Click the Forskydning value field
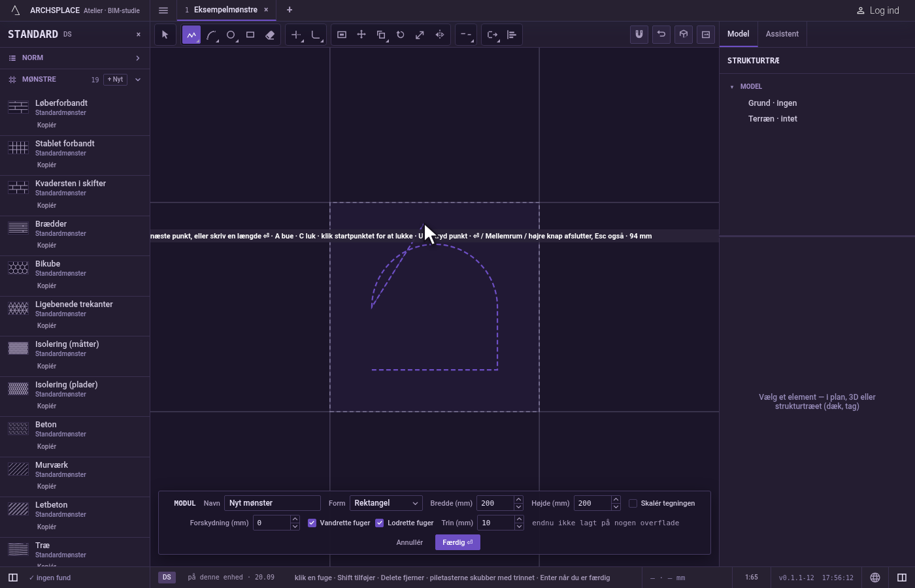Screen dimensions: 915x588 click(271, 523)
